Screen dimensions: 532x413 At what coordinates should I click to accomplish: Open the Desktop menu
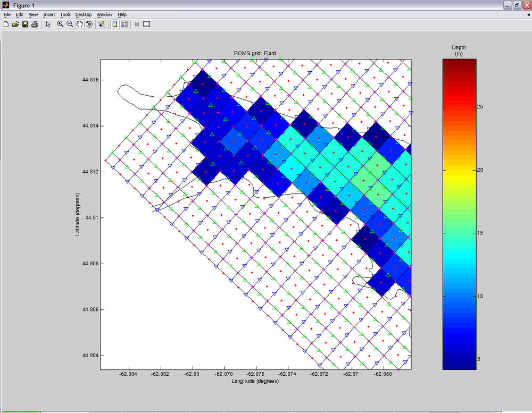tap(83, 14)
